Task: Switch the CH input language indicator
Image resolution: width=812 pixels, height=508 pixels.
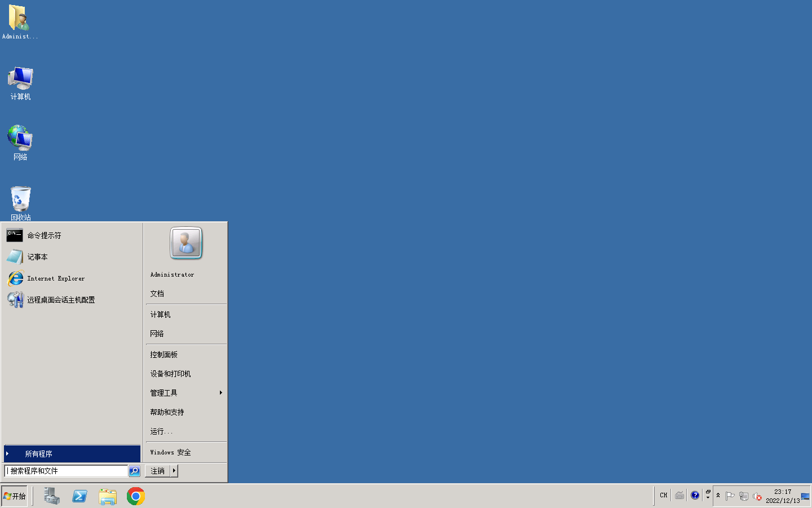Action: [x=663, y=495]
